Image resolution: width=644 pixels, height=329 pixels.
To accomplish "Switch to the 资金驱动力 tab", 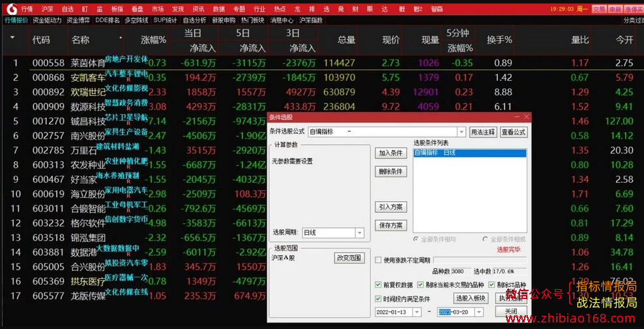I will click(x=47, y=20).
